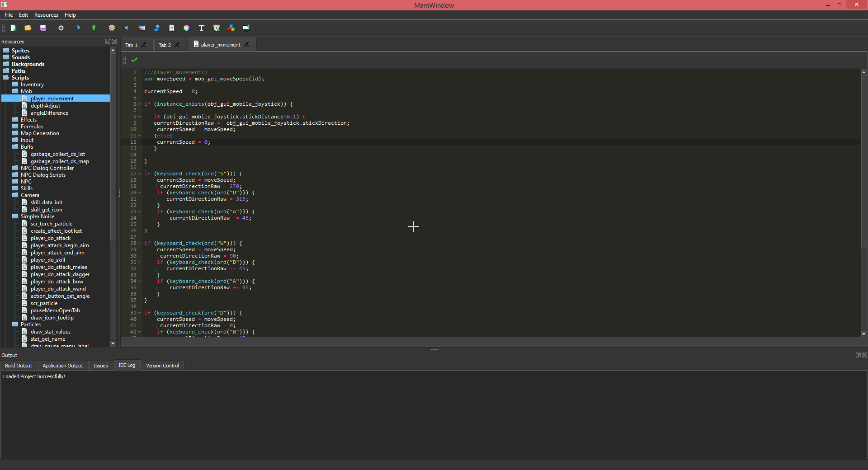The height and width of the screenshot is (470, 868).
Task: Click the New Project toolbar icon
Action: click(x=14, y=28)
